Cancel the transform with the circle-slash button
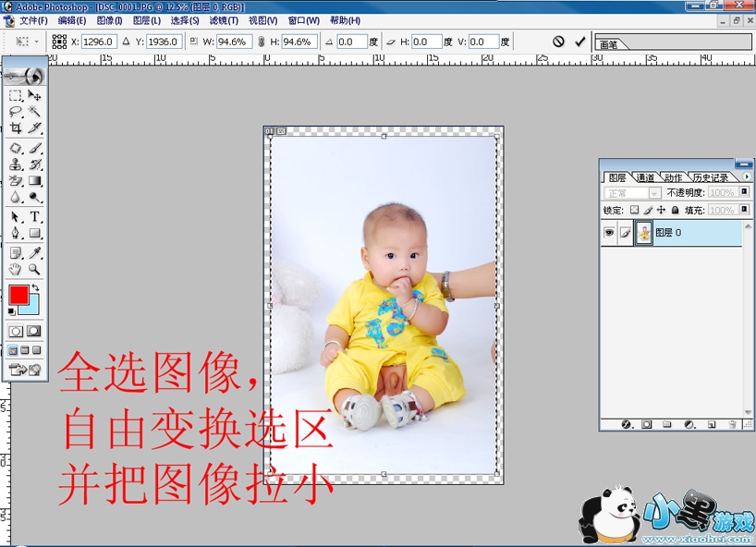 coord(558,42)
